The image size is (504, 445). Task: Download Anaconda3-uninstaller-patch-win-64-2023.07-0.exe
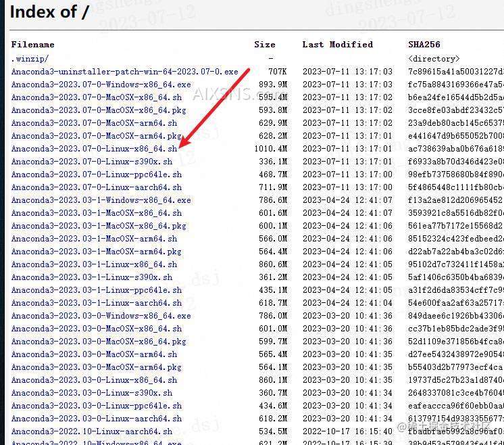tap(125, 72)
